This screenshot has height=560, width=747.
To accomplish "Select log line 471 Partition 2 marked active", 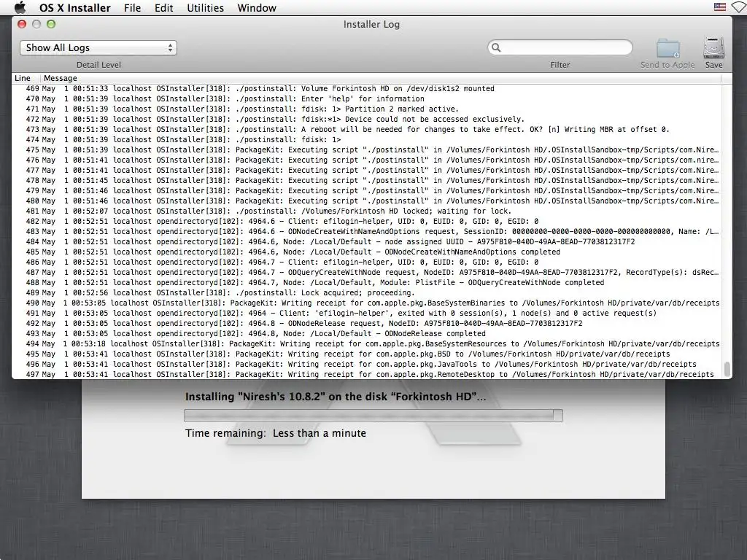I will click(x=367, y=109).
